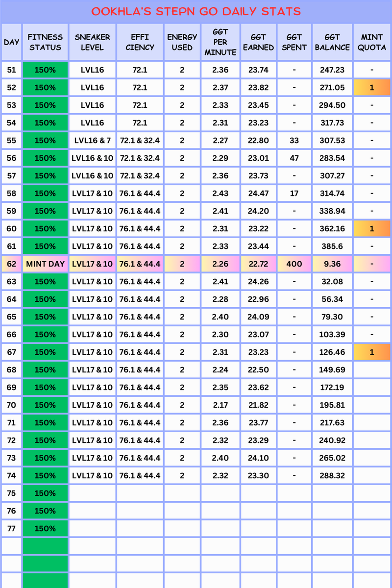Click the 79.30 balance value
Image resolution: width=392 pixels, height=588 pixels.
(x=332, y=317)
